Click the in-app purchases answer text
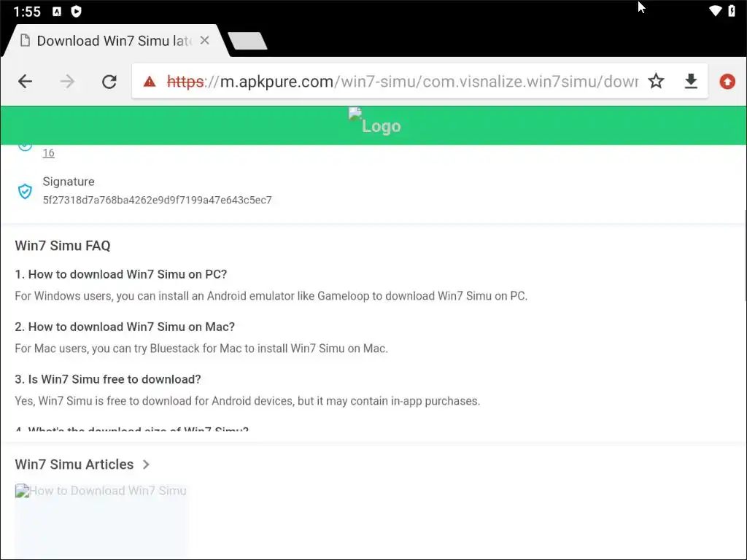The image size is (747, 560). coord(247,401)
